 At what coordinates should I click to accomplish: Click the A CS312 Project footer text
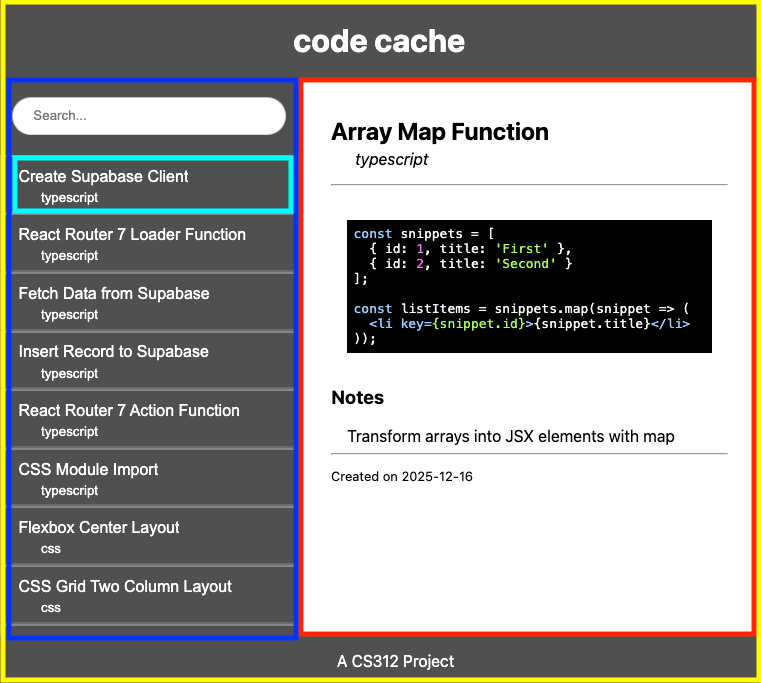click(395, 661)
